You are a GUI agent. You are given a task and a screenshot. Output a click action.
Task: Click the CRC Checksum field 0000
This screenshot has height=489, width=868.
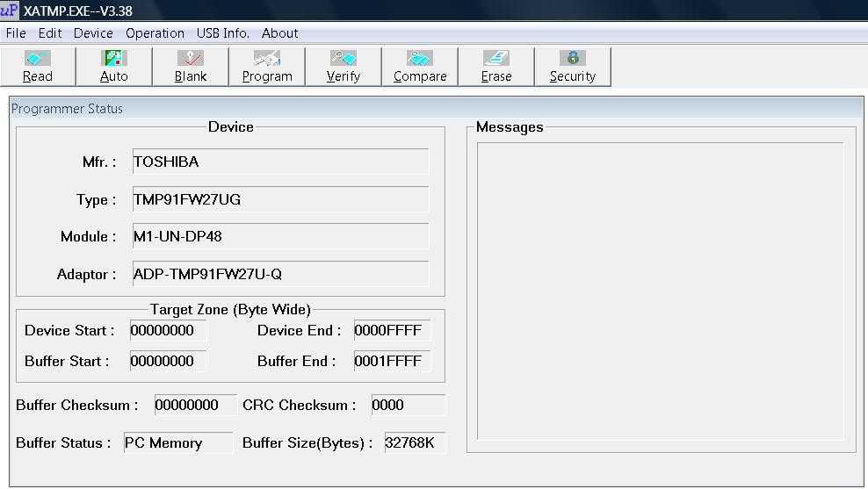pos(409,405)
